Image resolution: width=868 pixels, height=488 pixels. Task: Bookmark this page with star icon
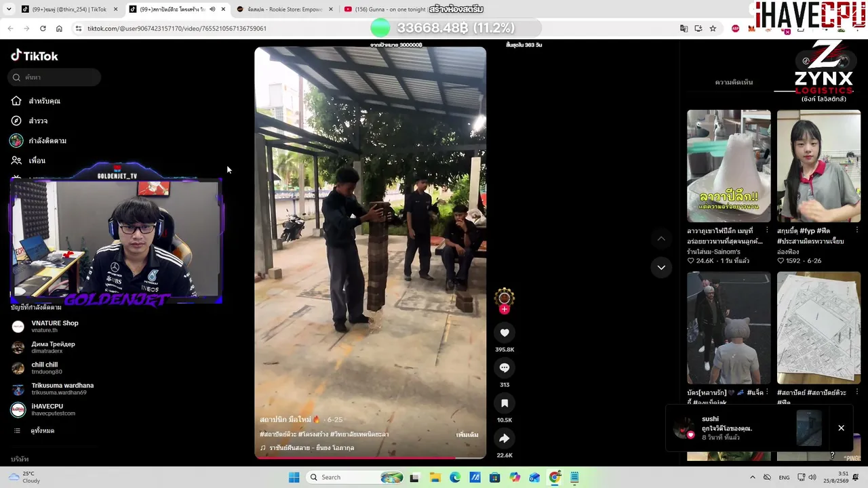pos(713,28)
